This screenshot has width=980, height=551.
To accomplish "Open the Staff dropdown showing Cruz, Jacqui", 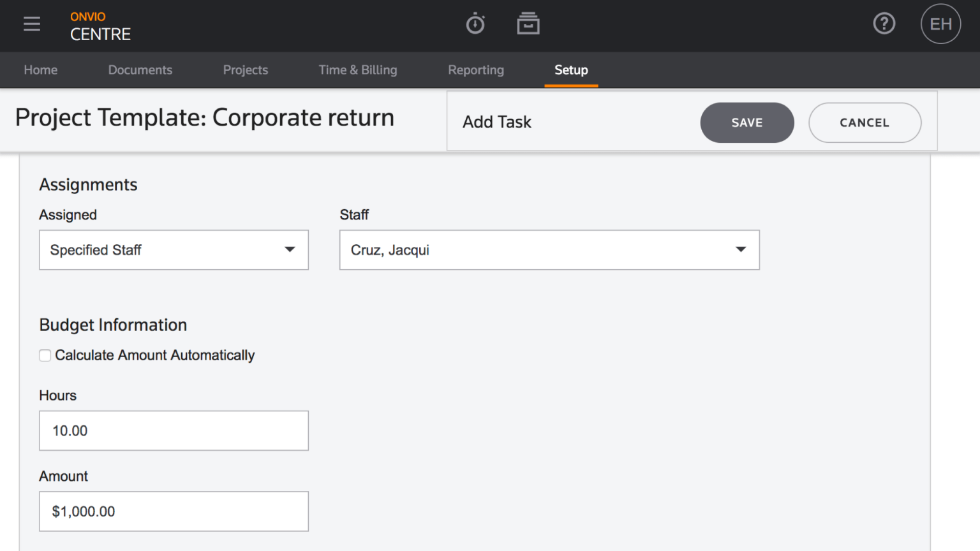I will (x=549, y=250).
